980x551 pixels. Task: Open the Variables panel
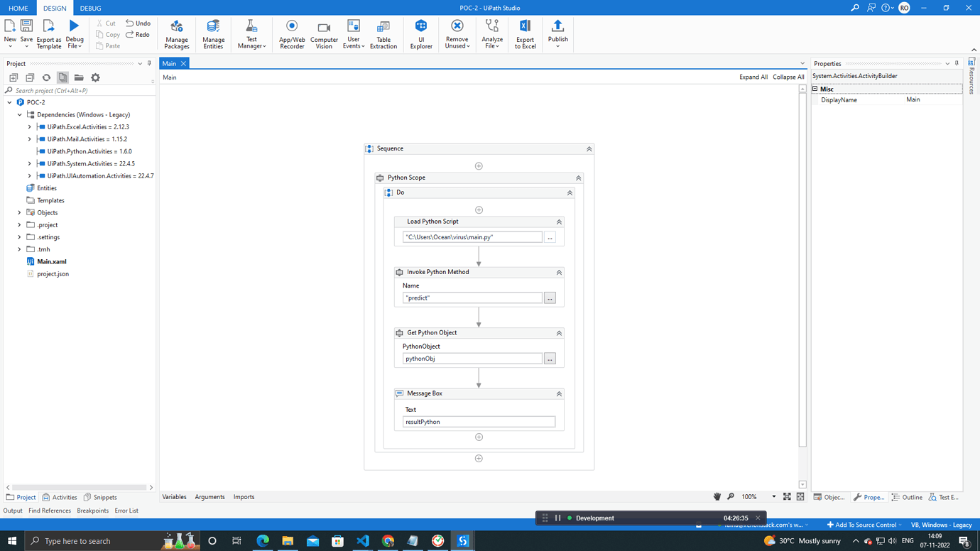coord(174,497)
